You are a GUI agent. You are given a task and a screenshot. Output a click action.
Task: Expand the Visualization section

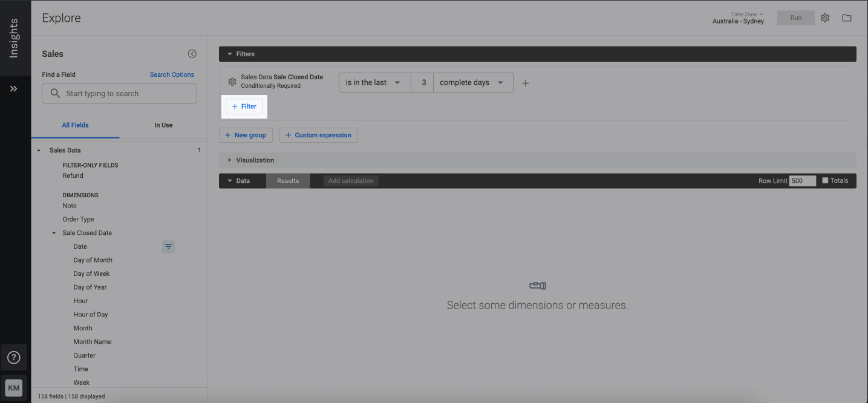tap(230, 160)
